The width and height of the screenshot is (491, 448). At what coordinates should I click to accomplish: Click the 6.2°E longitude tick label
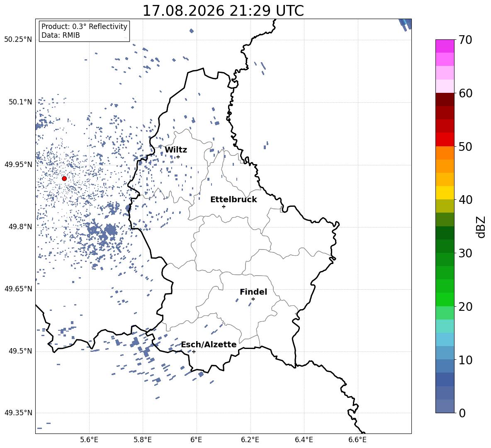[250, 440]
